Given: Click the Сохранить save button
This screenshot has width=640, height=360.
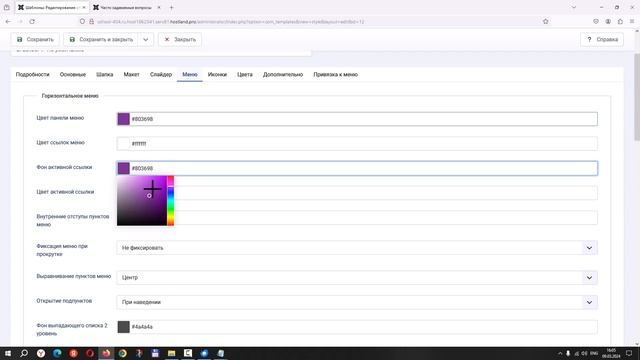Looking at the screenshot, I should coord(35,40).
